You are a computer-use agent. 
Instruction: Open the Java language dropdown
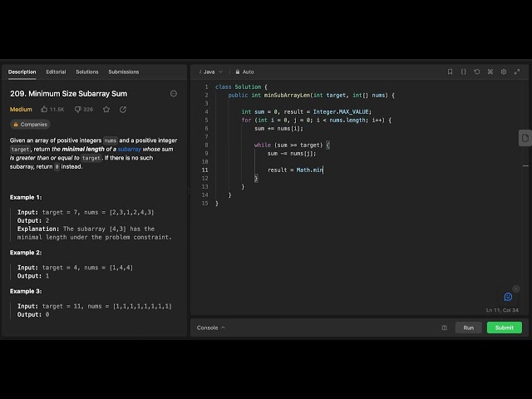213,72
